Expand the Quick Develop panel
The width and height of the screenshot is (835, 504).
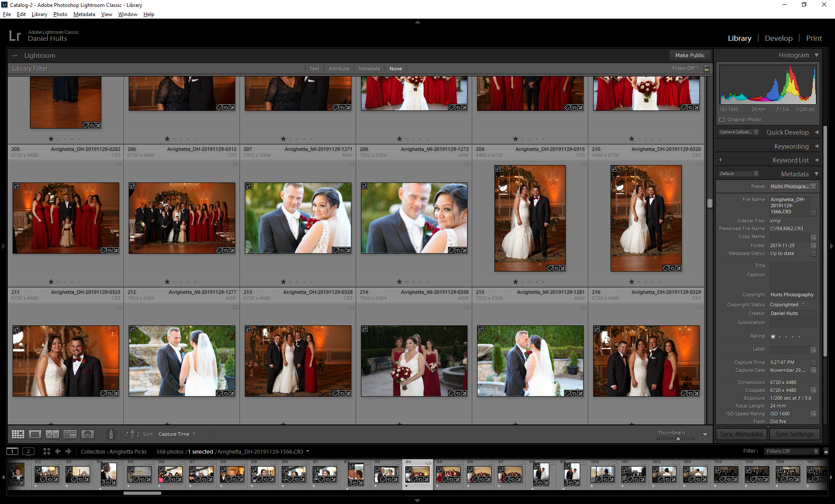(x=816, y=132)
